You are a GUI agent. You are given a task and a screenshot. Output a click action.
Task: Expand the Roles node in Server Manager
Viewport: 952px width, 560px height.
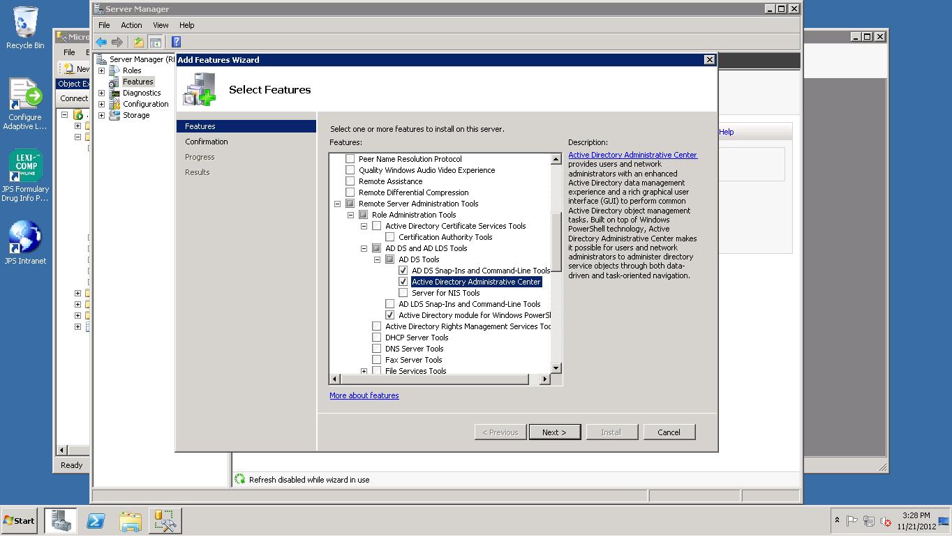pos(101,70)
